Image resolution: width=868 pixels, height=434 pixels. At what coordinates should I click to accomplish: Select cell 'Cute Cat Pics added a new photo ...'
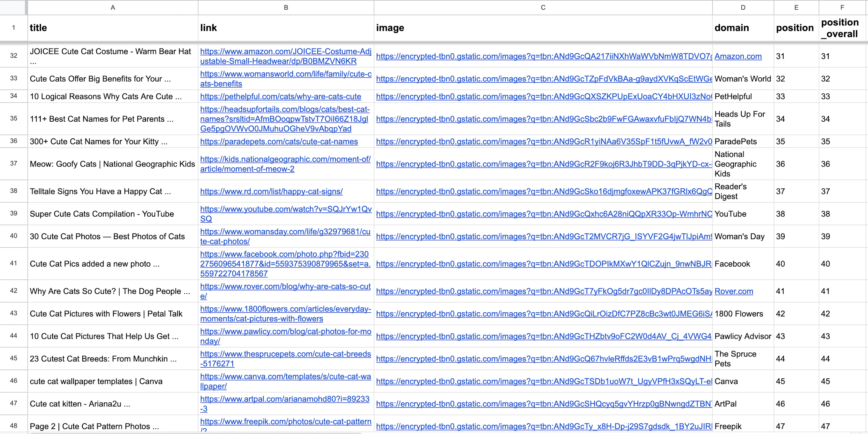click(113, 264)
